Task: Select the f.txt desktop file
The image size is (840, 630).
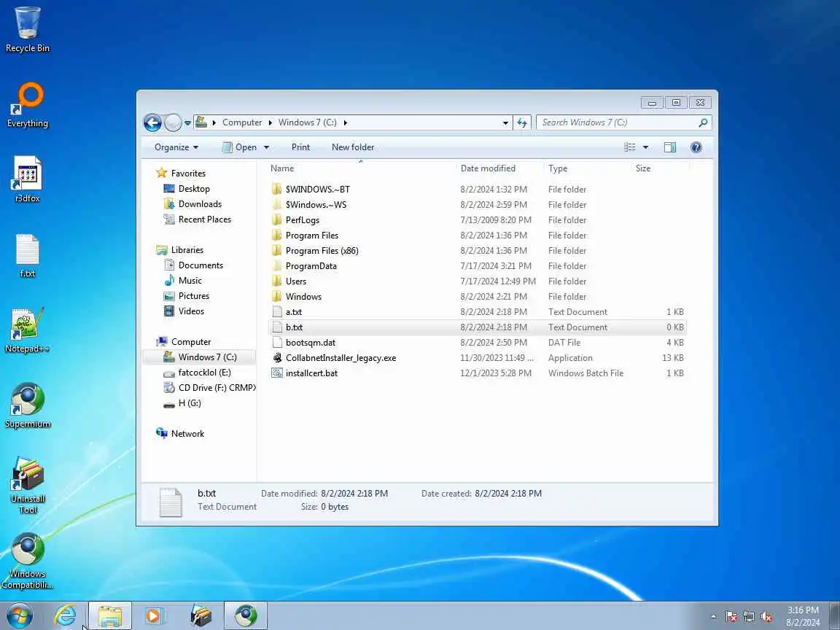Action: coord(27,255)
